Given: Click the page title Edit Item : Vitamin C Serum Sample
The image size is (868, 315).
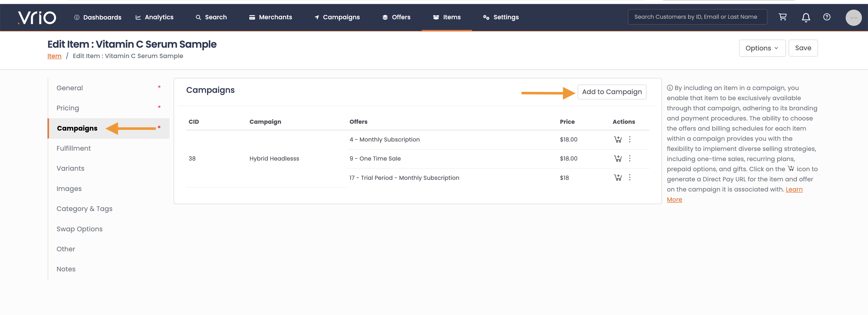Looking at the screenshot, I should [x=132, y=44].
